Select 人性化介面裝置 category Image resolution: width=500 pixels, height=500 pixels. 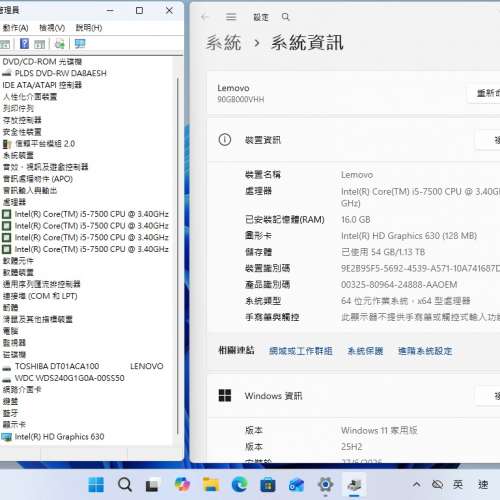coord(30,97)
